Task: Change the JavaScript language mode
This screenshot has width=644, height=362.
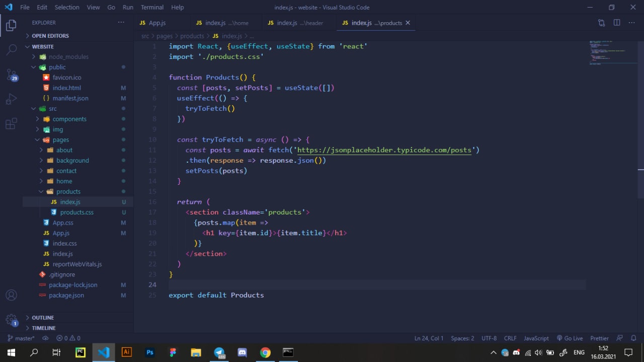Action: pos(536,338)
